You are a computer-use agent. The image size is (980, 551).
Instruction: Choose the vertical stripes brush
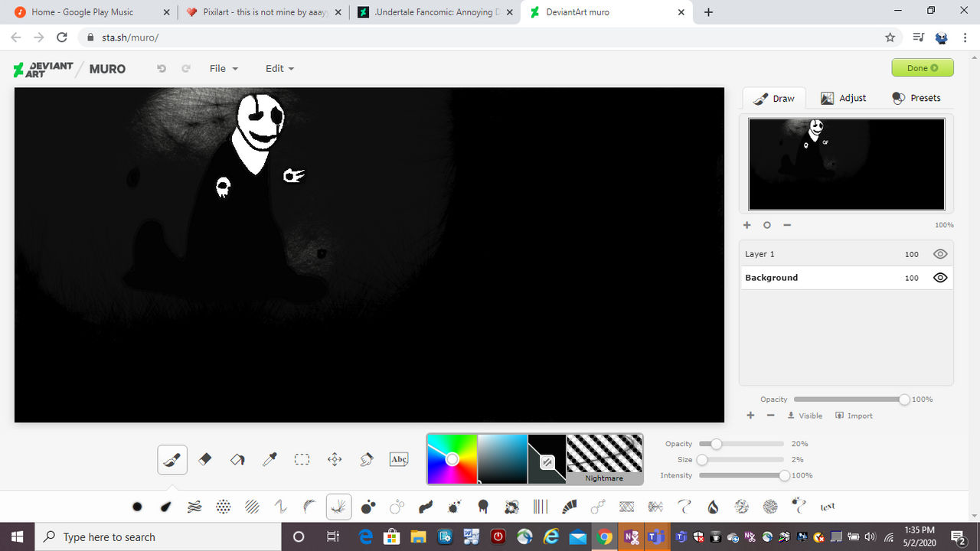coord(541,507)
